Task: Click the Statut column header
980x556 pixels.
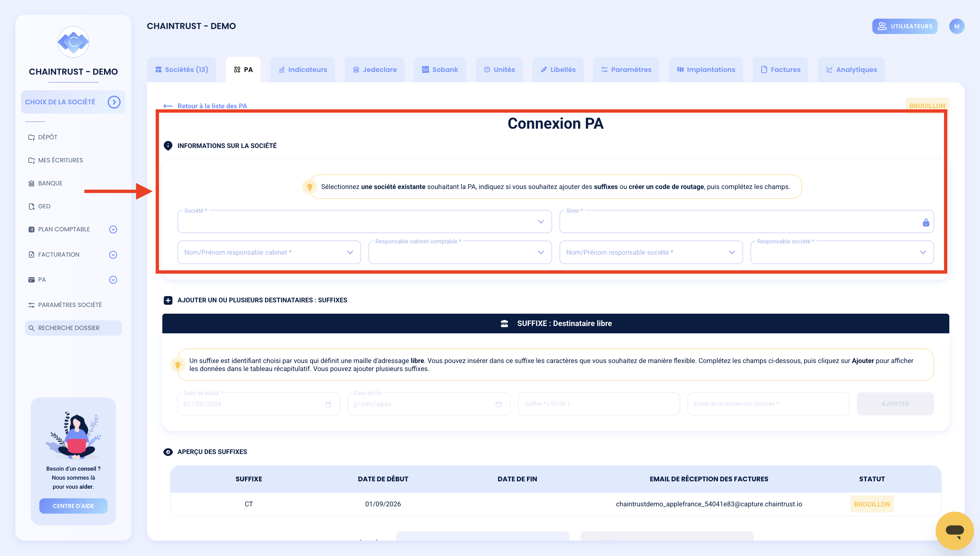Action: pyautogui.click(x=872, y=479)
